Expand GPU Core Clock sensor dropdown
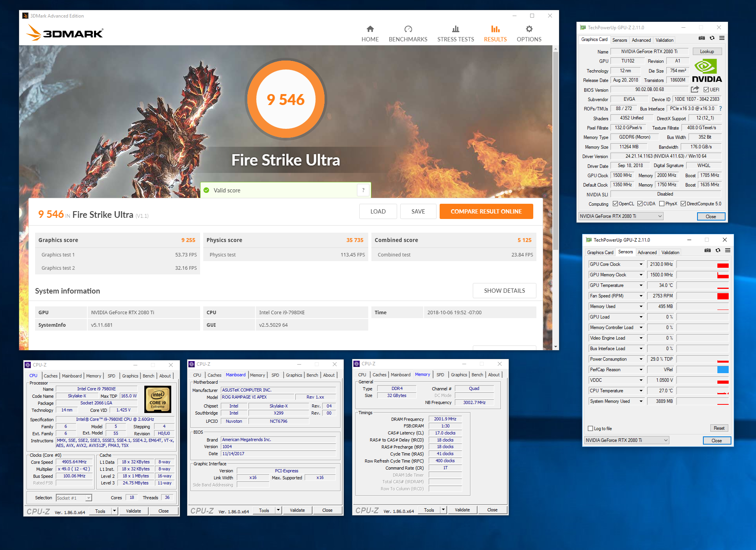This screenshot has width=756, height=550. [641, 264]
